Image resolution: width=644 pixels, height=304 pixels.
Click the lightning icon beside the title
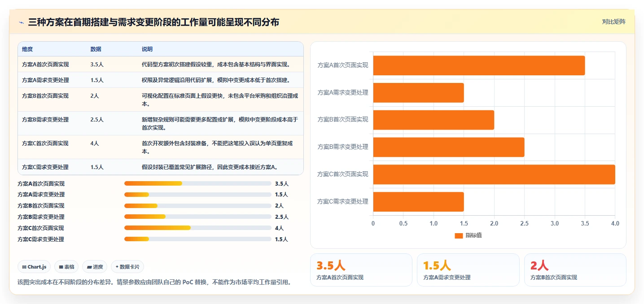(x=21, y=22)
